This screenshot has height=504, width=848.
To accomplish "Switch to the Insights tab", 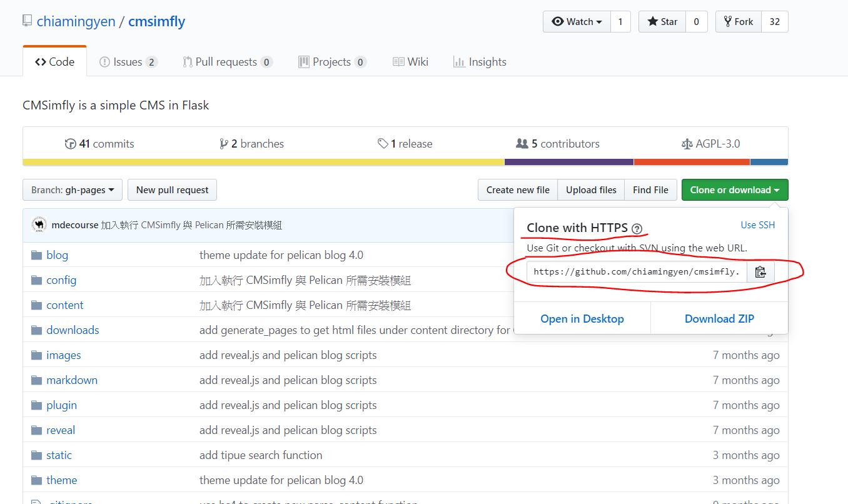I will (x=479, y=62).
